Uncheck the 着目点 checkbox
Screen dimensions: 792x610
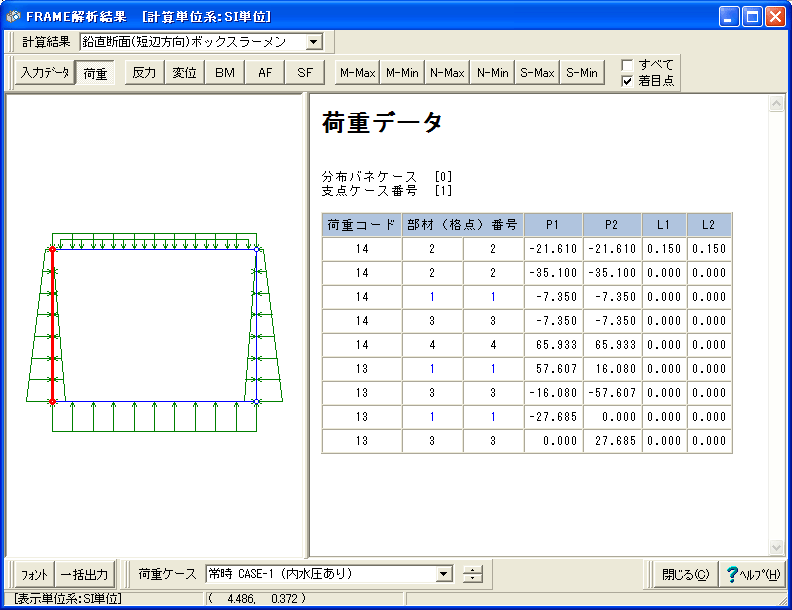pyautogui.click(x=627, y=81)
